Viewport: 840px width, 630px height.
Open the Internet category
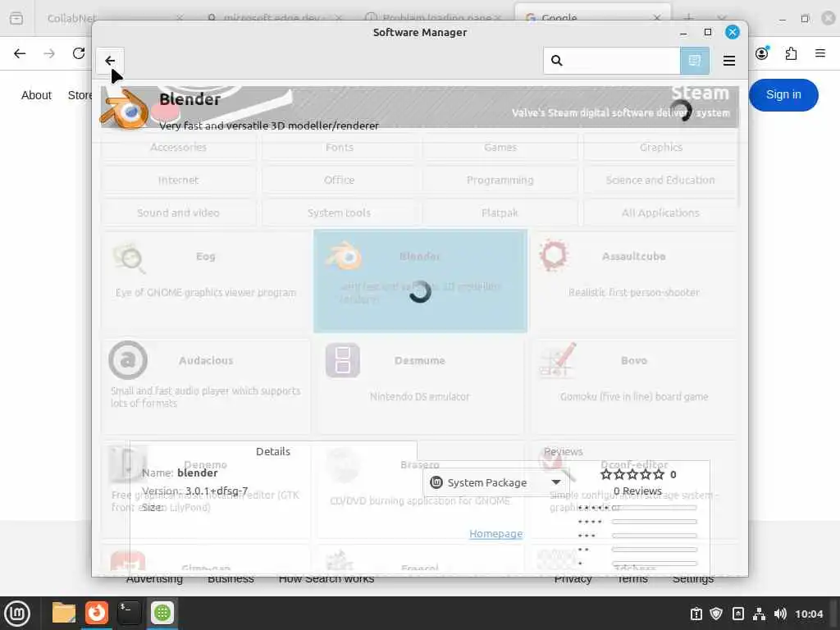[178, 180]
